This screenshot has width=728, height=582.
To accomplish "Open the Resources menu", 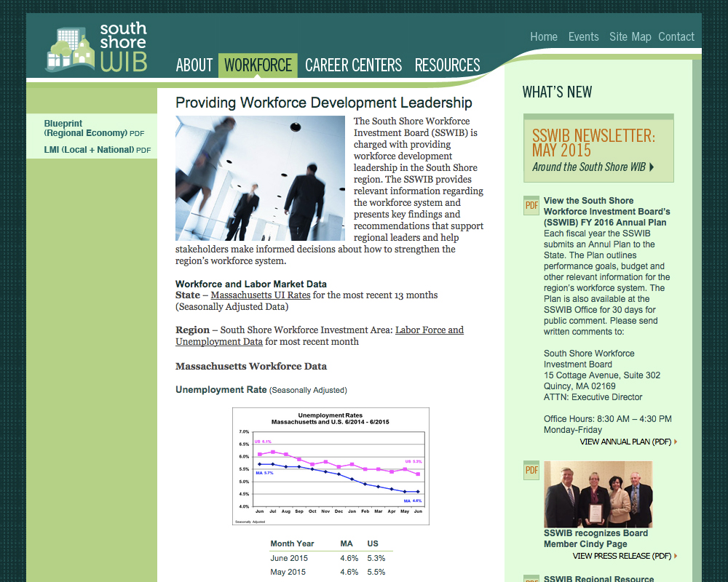I will click(x=447, y=65).
